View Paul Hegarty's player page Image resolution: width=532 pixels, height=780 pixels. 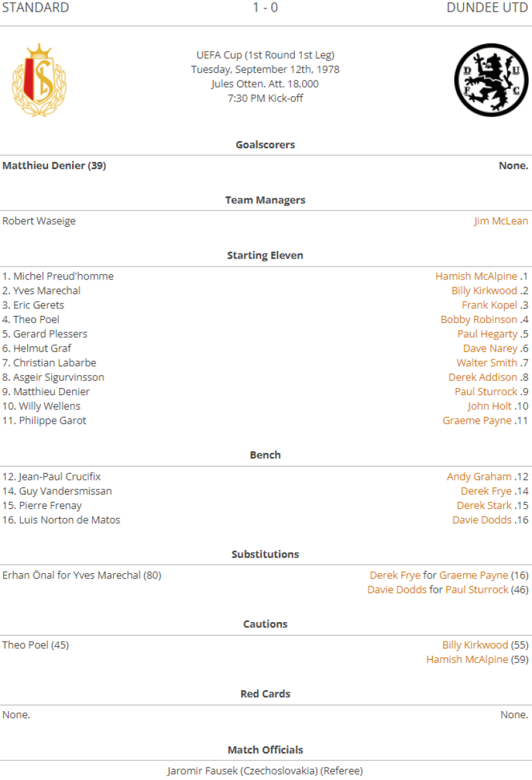pyautogui.click(x=487, y=334)
